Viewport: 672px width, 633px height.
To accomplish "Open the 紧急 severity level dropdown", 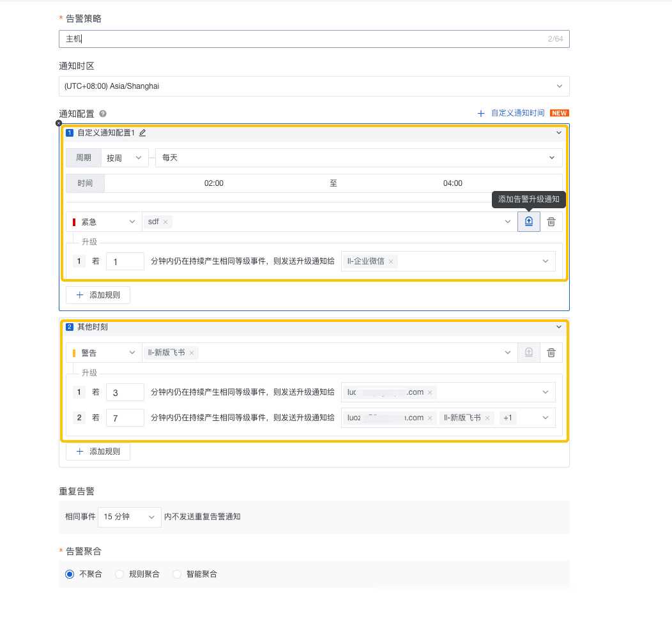I will click(x=104, y=222).
